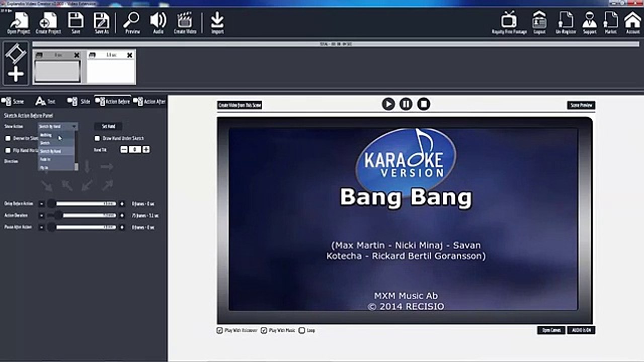644x362 pixels.
Task: Click the Hand Tilt value field
Action: 135,149
